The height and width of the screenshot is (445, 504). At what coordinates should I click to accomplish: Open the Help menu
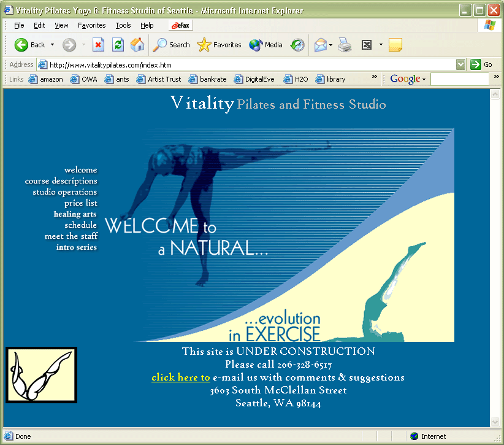tap(147, 25)
